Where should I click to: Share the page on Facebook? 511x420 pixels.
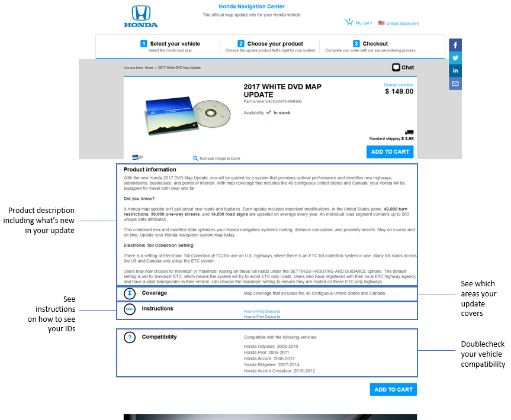(455, 45)
